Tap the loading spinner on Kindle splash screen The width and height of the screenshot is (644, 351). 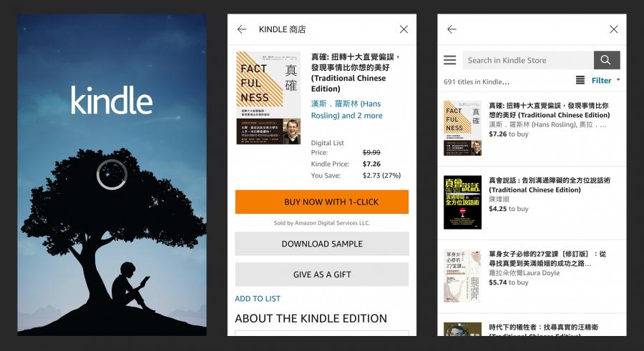pyautogui.click(x=112, y=174)
